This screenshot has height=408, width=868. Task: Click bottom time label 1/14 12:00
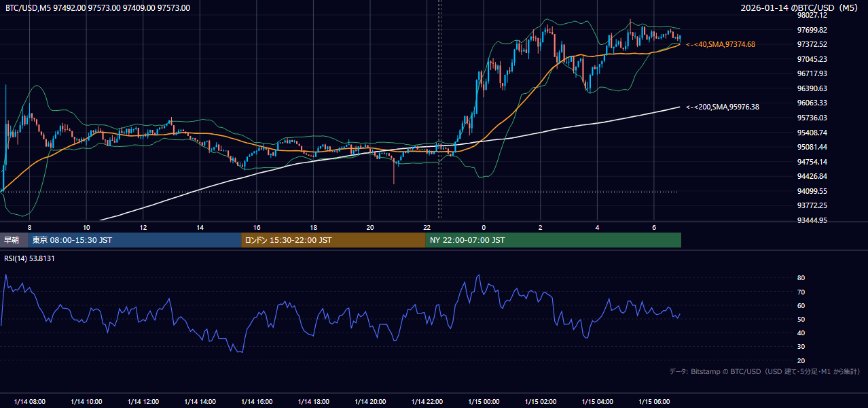[x=143, y=401]
